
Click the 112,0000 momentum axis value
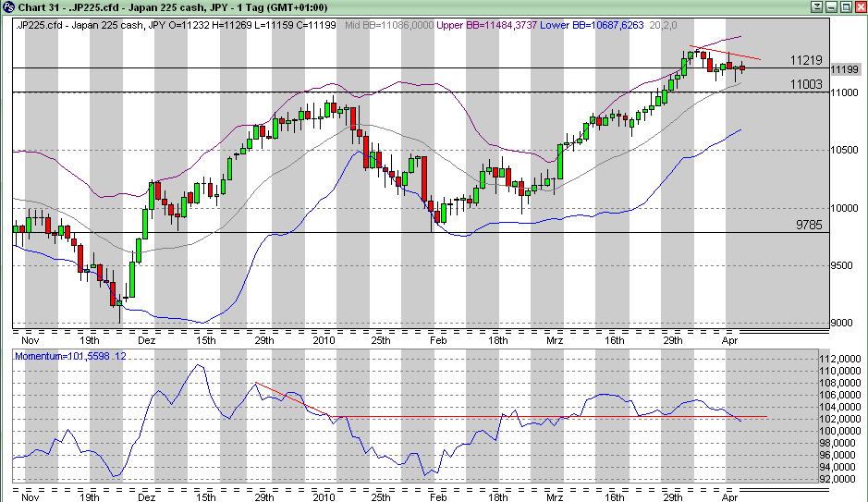(x=839, y=360)
